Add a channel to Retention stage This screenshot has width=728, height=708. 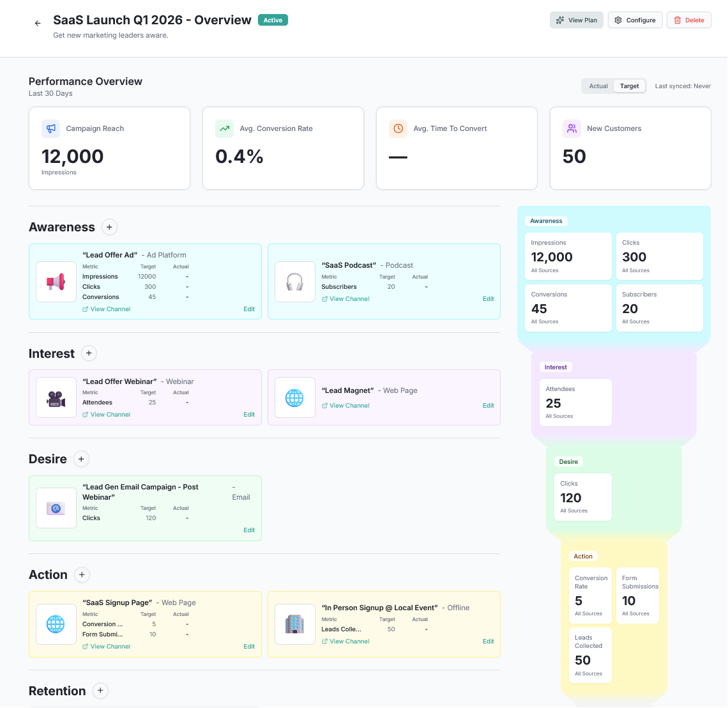[100, 691]
